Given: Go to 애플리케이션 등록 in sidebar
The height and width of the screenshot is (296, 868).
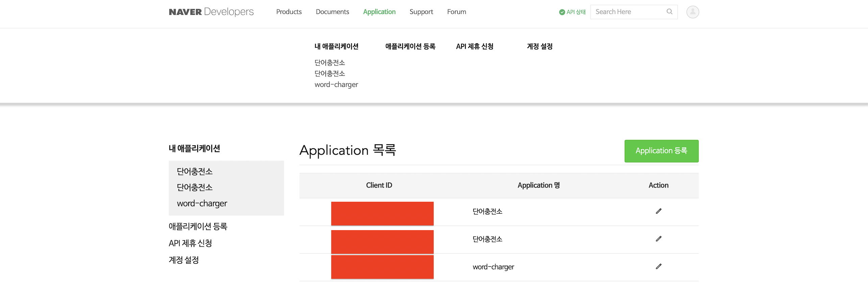Looking at the screenshot, I should (x=198, y=226).
